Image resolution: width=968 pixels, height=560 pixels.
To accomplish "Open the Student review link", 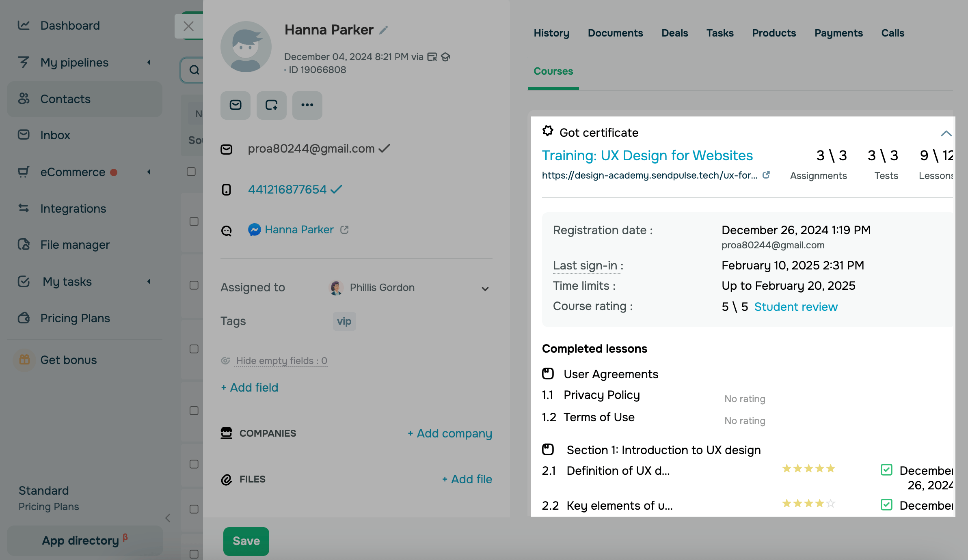I will [796, 307].
